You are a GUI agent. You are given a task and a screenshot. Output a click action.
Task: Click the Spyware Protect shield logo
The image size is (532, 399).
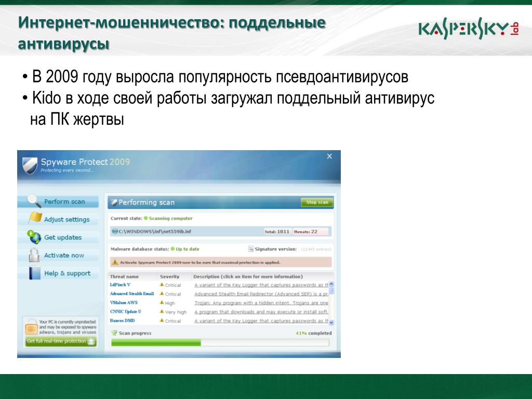point(30,166)
